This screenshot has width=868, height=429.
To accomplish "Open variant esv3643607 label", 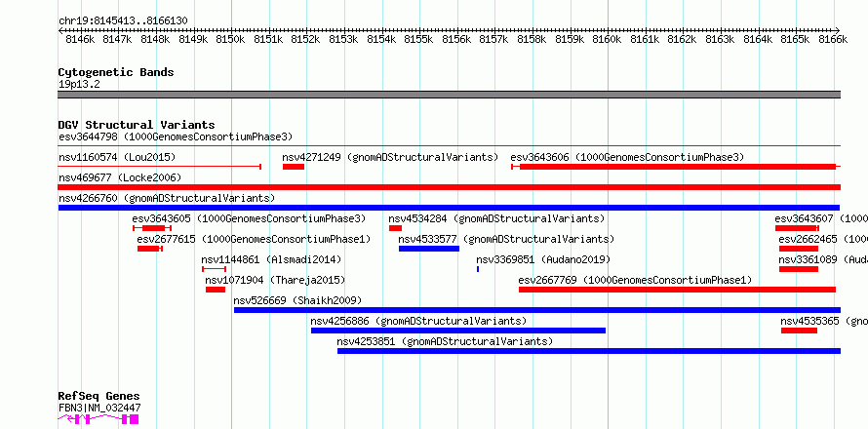I will [x=821, y=218].
